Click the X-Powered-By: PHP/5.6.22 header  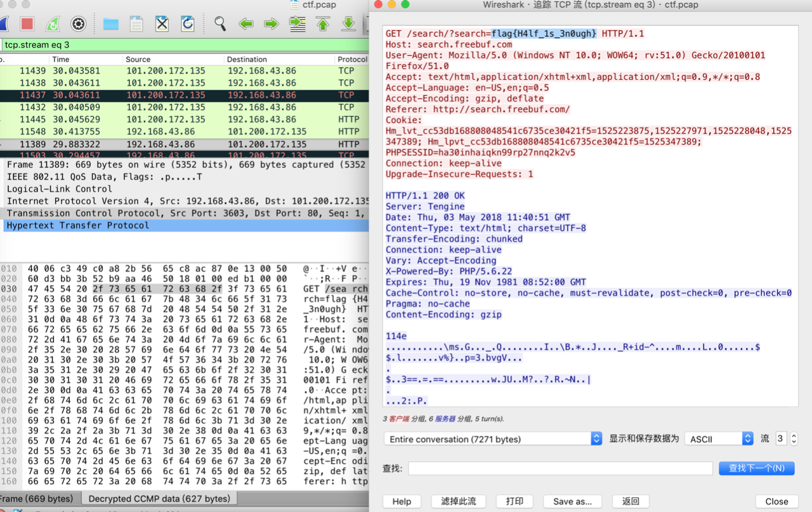[x=449, y=272]
